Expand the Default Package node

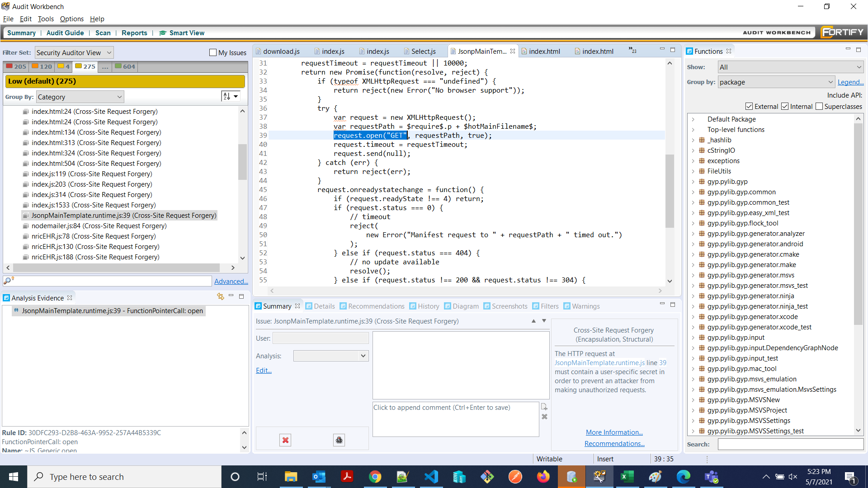pyautogui.click(x=693, y=119)
